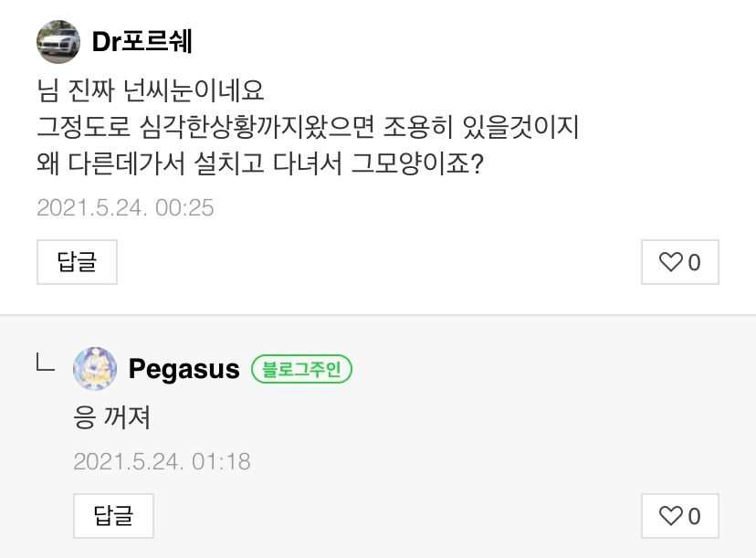Image resolution: width=756 pixels, height=558 pixels.
Task: Open the Pegasus username profile
Action: [184, 369]
